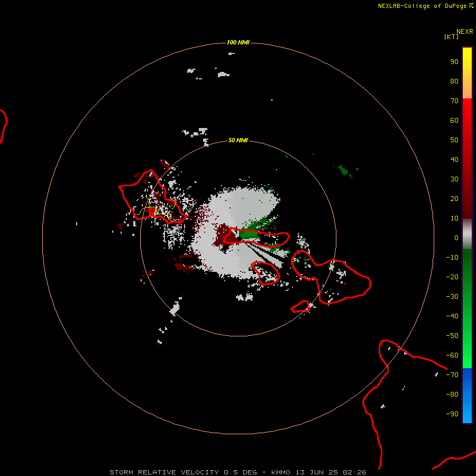Select the positive 30 scale value
Screen dimensions: 476x476
(454, 179)
